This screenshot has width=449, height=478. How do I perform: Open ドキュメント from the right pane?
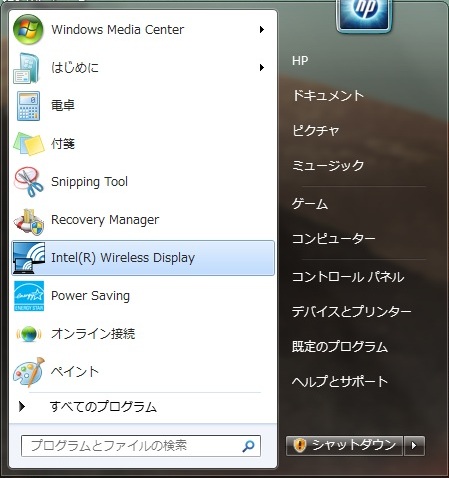(x=328, y=96)
